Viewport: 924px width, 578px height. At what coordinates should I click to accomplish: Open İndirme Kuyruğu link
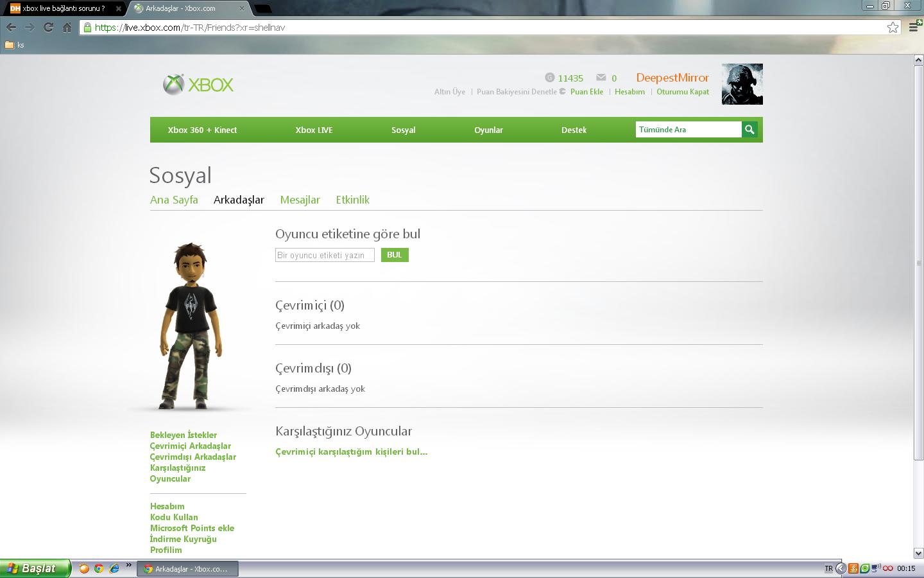(184, 539)
